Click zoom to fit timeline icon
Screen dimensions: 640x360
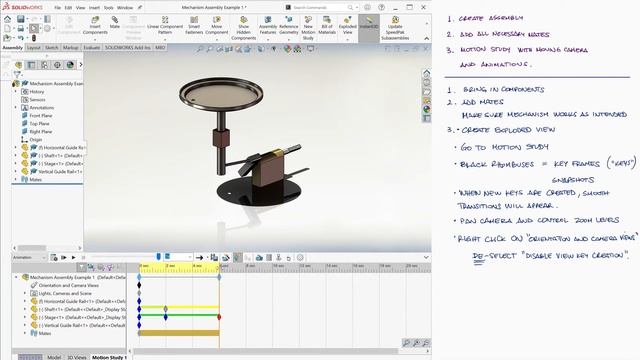406,343
